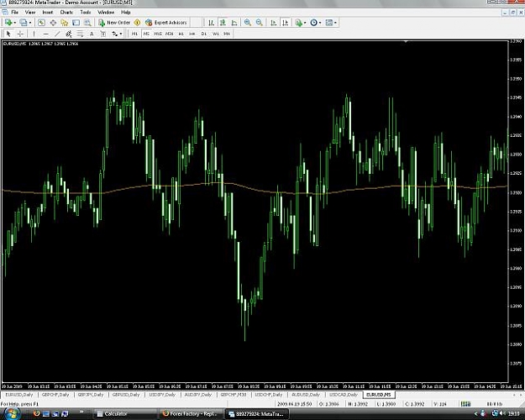The width and height of the screenshot is (525, 420).
Task: Click the Indicators list icon
Action: click(x=299, y=23)
